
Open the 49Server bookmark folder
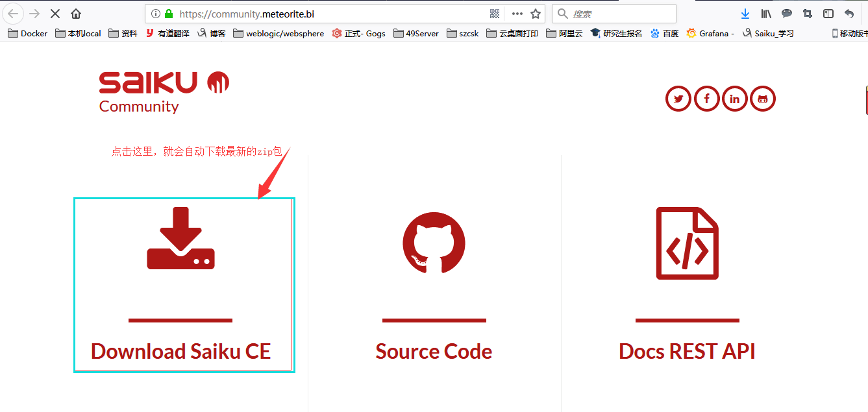[415, 33]
